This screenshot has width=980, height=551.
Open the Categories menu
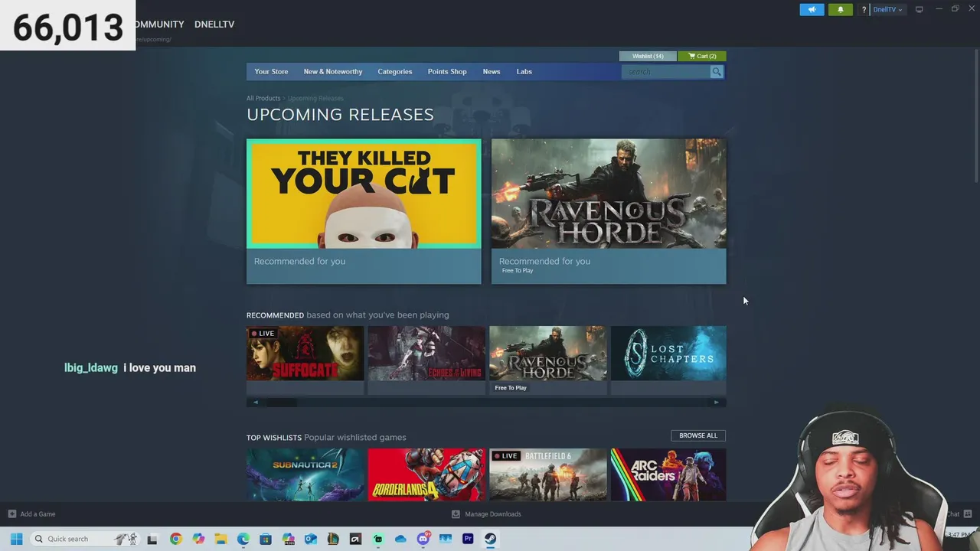pyautogui.click(x=395, y=71)
